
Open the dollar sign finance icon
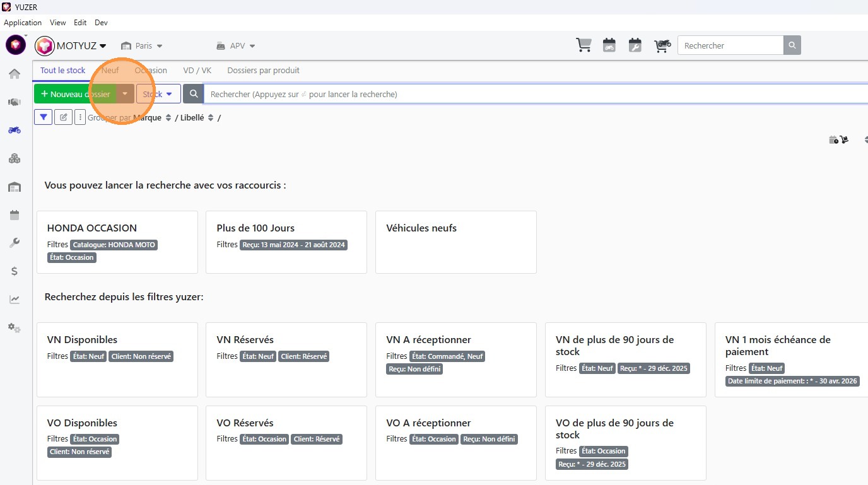point(15,271)
